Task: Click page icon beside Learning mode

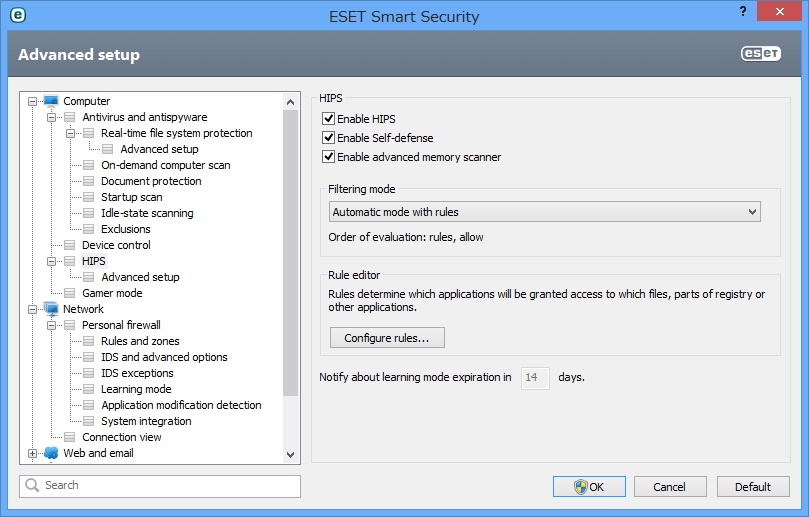Action: point(89,389)
